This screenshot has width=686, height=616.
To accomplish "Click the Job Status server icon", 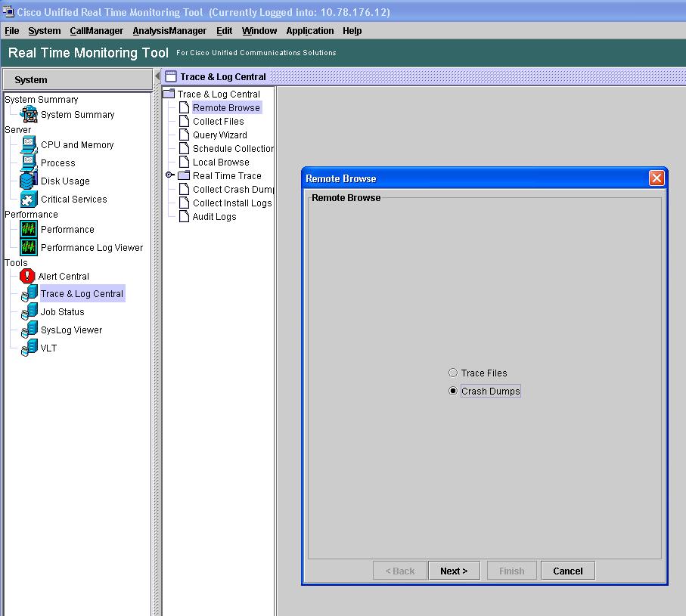I will pyautogui.click(x=29, y=311).
